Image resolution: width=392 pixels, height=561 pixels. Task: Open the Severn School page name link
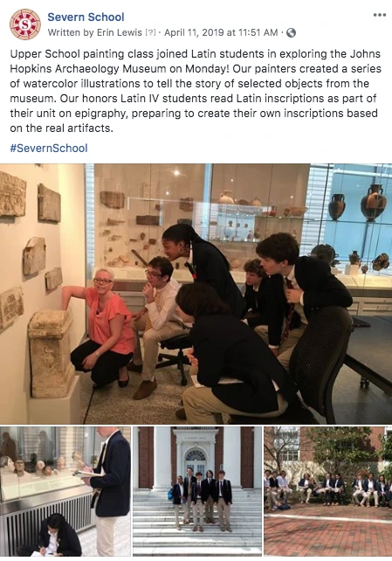click(86, 17)
